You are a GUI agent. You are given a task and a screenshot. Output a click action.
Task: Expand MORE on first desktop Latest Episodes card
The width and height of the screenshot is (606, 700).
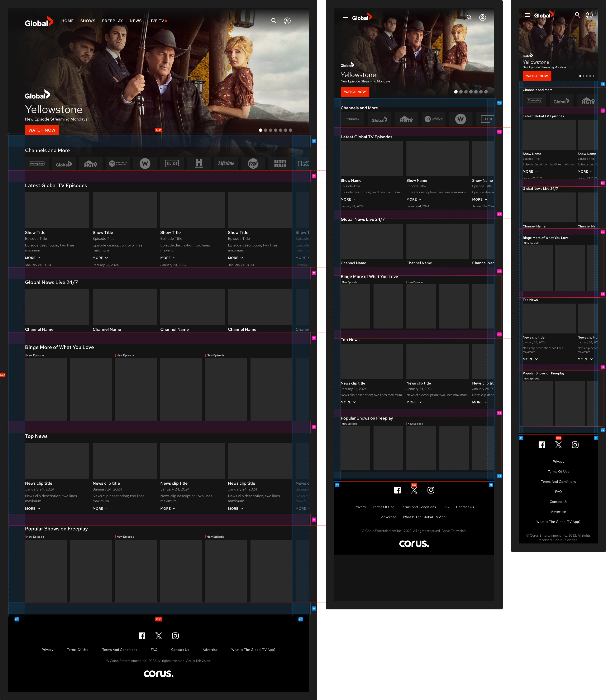[x=33, y=258]
